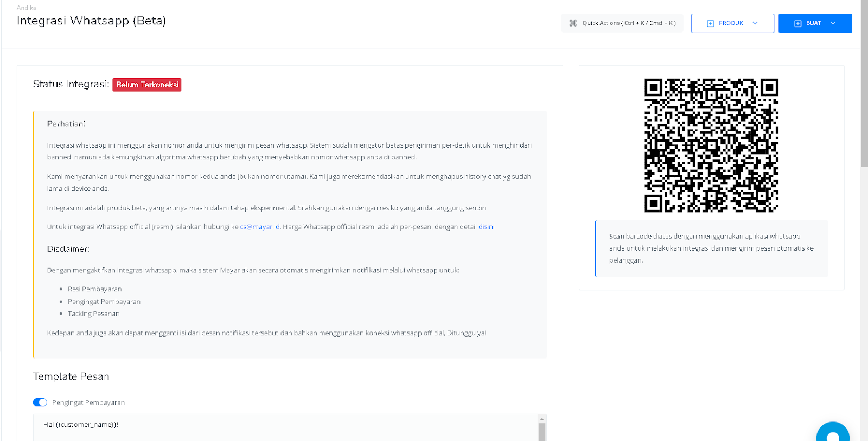Click the 'Andika' account name text
The height and width of the screenshot is (441, 868).
pos(27,8)
